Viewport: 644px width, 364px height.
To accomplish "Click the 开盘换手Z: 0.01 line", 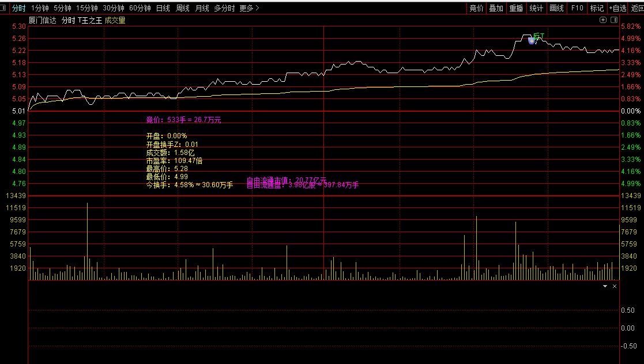I will tap(172, 145).
